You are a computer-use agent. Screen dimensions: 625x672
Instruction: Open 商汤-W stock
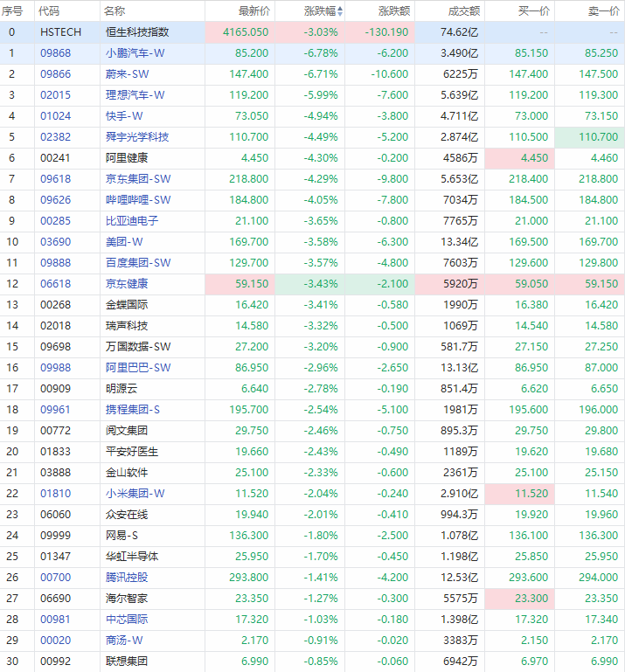[124, 641]
